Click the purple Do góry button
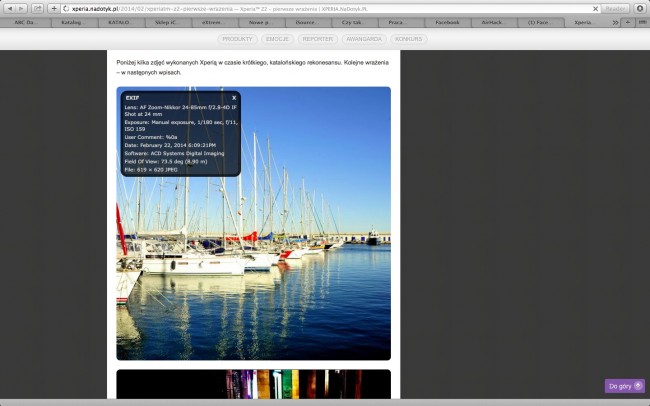Screen dimensions: 650x406 [624, 386]
